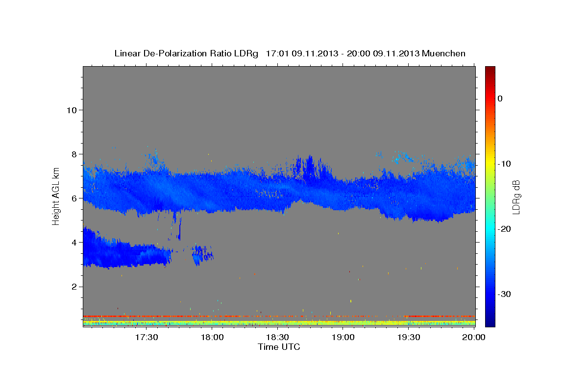
Task: Click the yellow section of colorbar
Action: 490,162
